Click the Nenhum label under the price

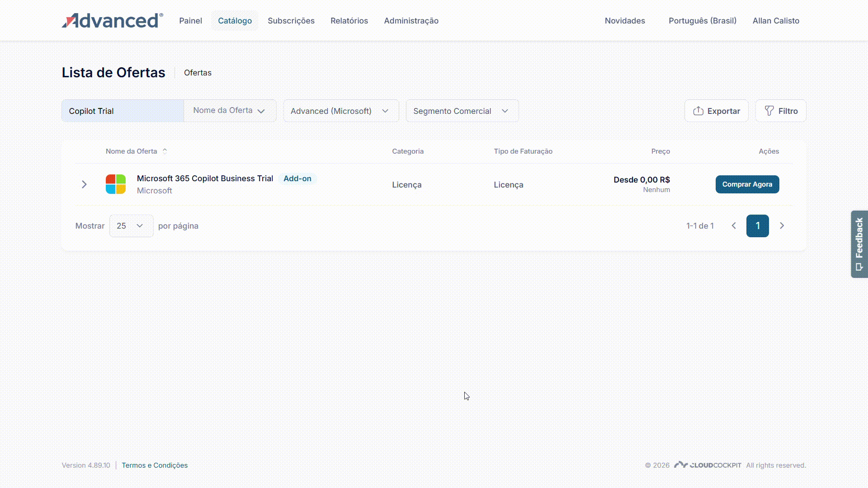click(656, 190)
